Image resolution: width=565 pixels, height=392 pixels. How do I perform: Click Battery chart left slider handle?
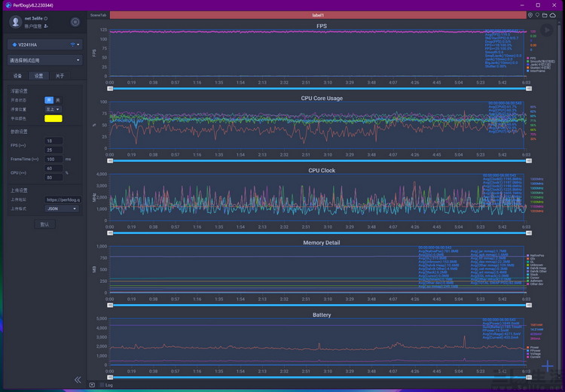tap(110, 377)
